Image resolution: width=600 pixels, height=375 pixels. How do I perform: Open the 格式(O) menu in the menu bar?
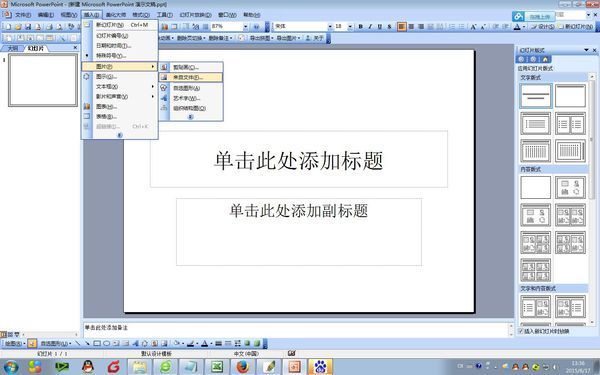141,15
